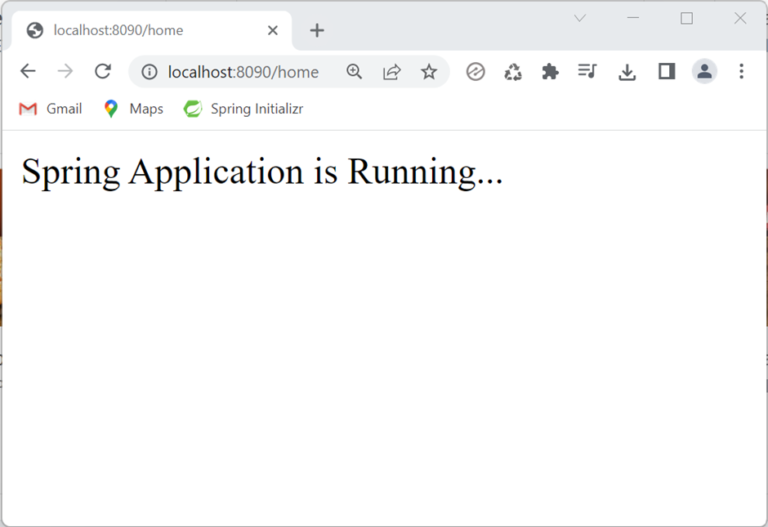The image size is (768, 527).
Task: Open the Extensions puzzle menu
Action: tap(550, 72)
